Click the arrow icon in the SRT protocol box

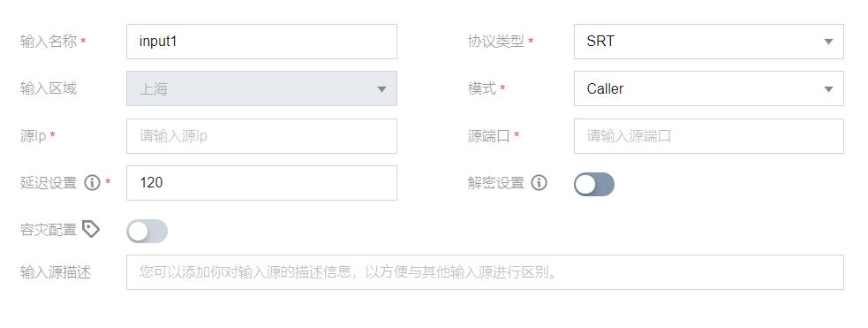coord(828,42)
